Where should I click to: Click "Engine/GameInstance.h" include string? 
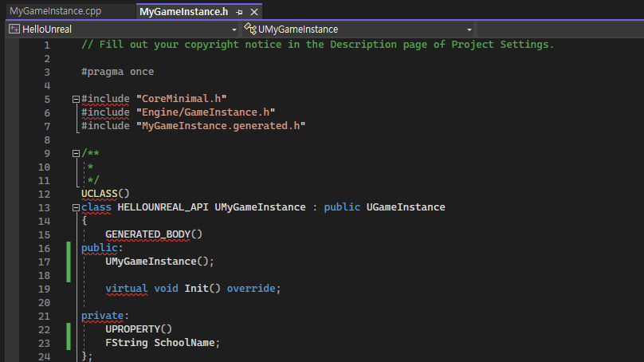[206, 112]
